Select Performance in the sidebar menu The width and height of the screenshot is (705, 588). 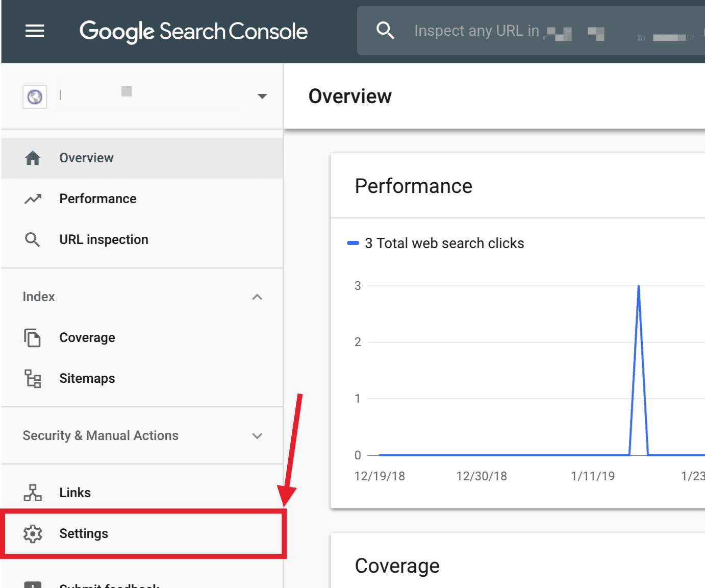(x=98, y=199)
